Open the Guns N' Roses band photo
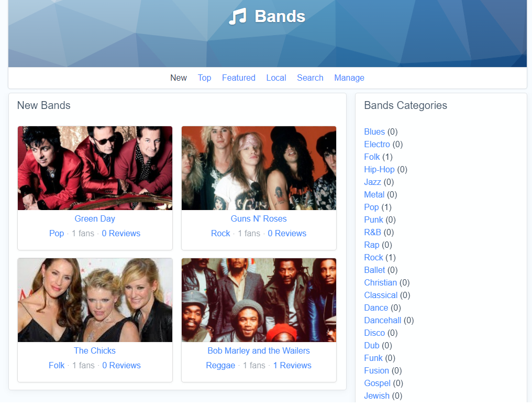This screenshot has width=532, height=417. click(259, 168)
